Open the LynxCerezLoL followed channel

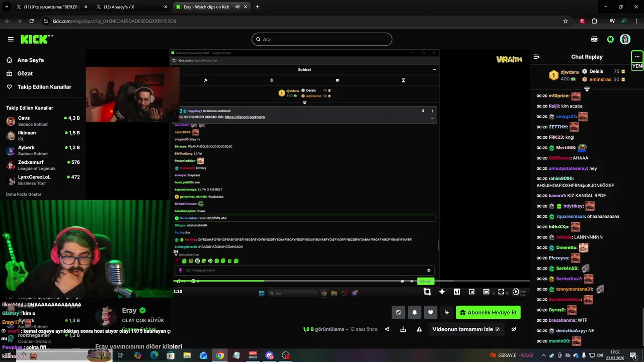click(43, 180)
